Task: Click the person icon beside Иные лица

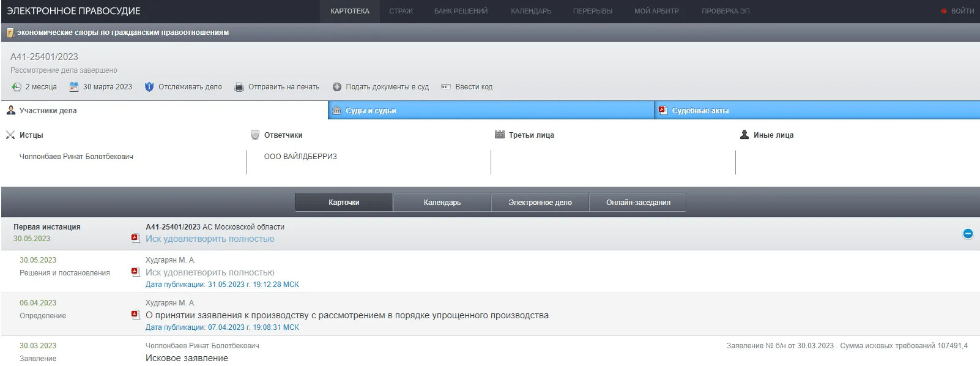Action: click(x=744, y=135)
